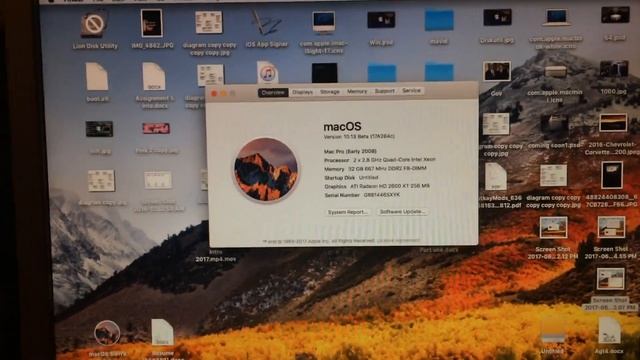
Task: Open the Gov image icon
Action: (496, 71)
